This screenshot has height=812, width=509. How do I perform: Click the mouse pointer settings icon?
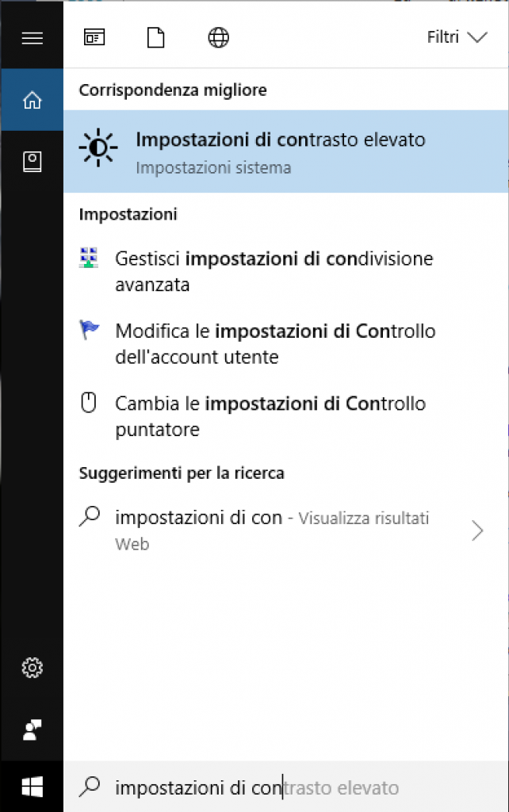point(89,404)
